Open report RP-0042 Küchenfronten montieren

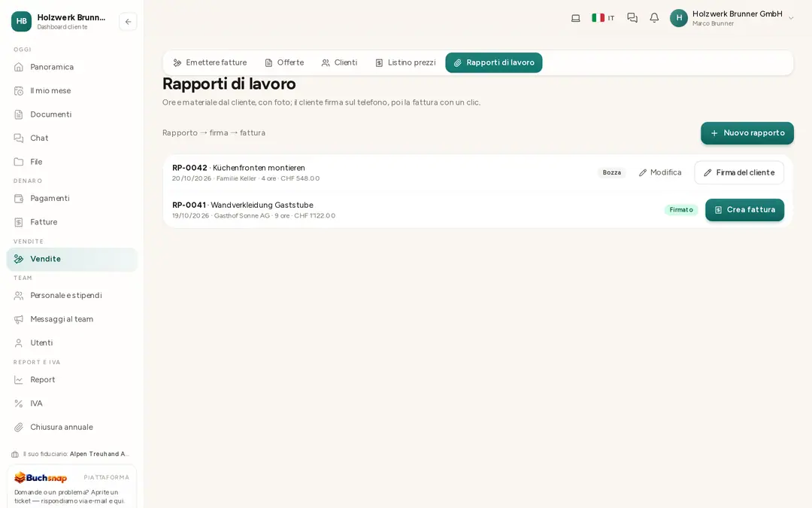tap(239, 168)
